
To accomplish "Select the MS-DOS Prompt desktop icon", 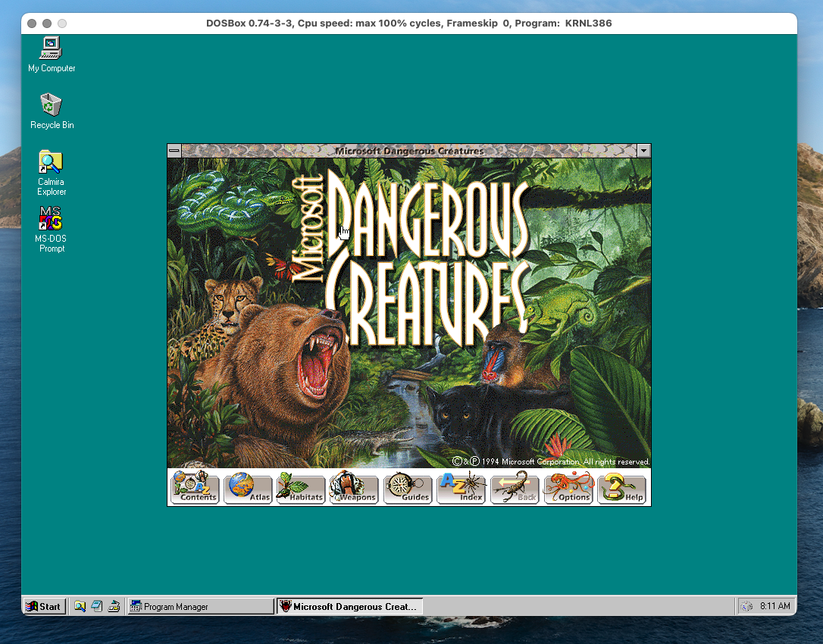I will point(52,230).
